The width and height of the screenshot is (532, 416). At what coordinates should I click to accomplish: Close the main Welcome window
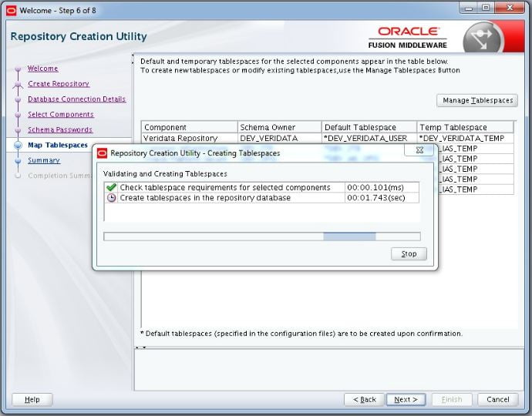click(510, 8)
